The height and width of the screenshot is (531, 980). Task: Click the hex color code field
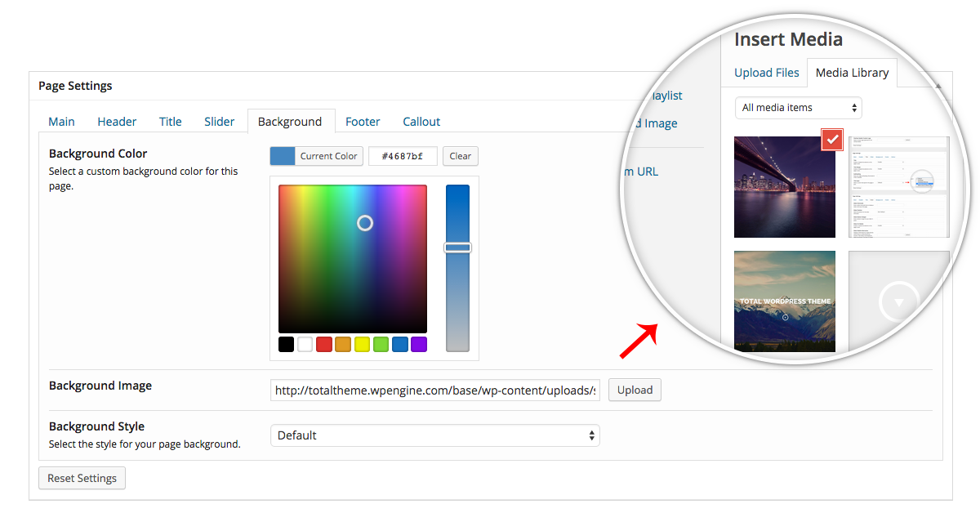[x=403, y=156]
